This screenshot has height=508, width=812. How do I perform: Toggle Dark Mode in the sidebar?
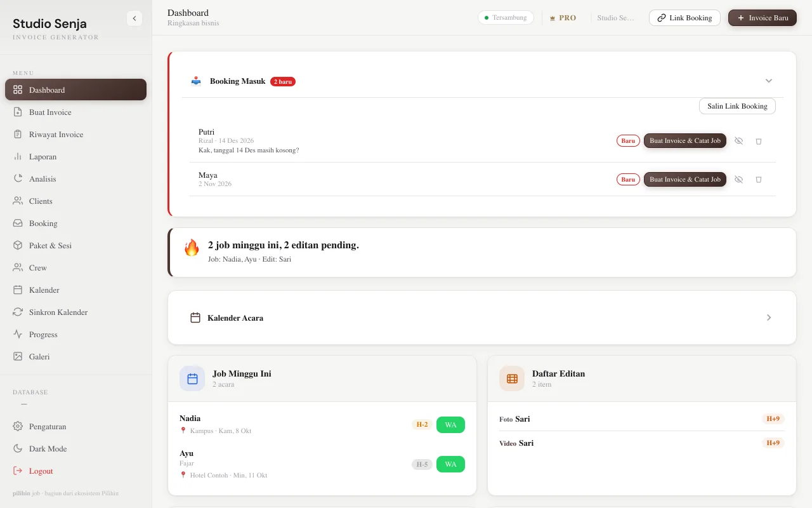[x=76, y=449]
